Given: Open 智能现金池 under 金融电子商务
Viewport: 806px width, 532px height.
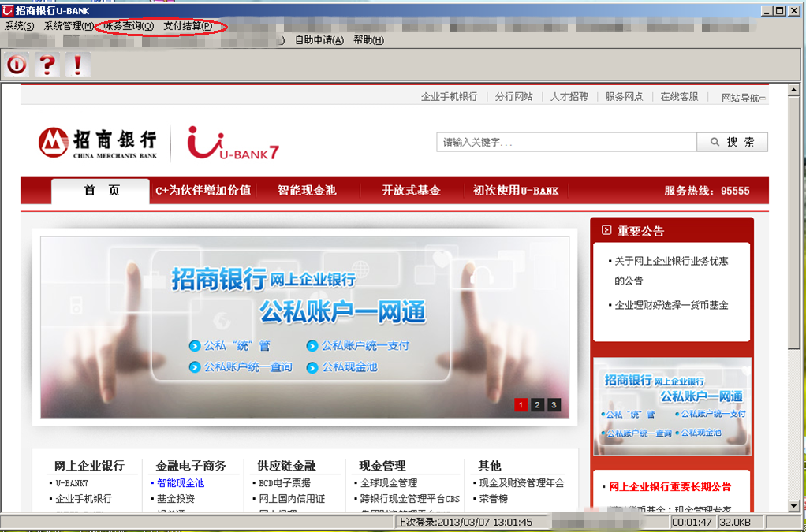Looking at the screenshot, I should point(181,483).
